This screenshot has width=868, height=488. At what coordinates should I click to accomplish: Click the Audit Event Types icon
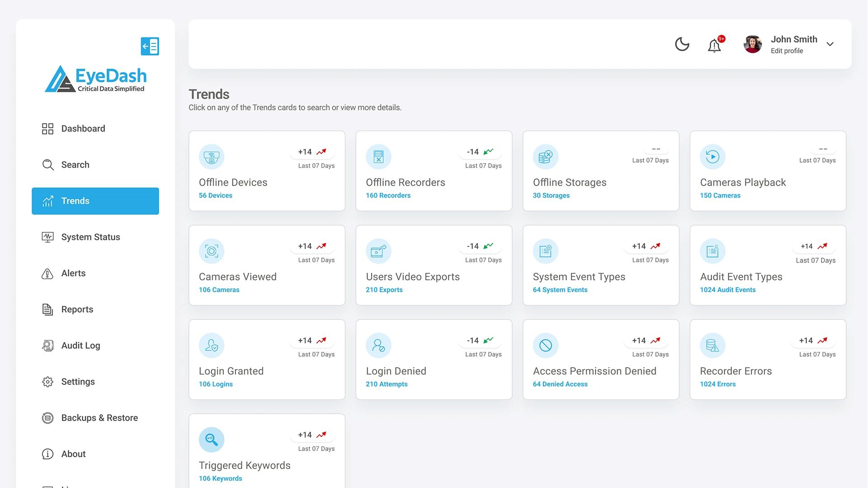click(x=712, y=251)
